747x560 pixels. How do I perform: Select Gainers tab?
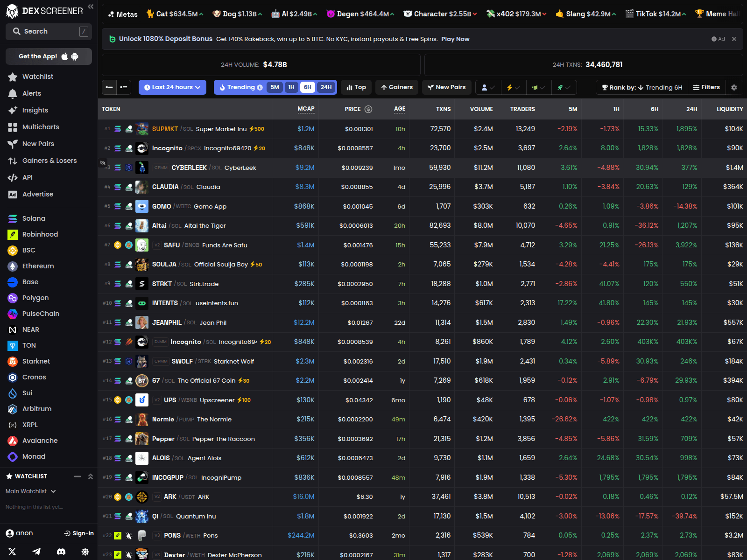click(x=397, y=87)
